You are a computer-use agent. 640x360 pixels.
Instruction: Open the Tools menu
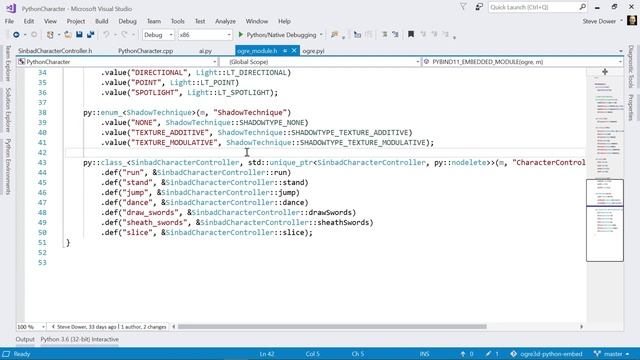pyautogui.click(x=178, y=21)
